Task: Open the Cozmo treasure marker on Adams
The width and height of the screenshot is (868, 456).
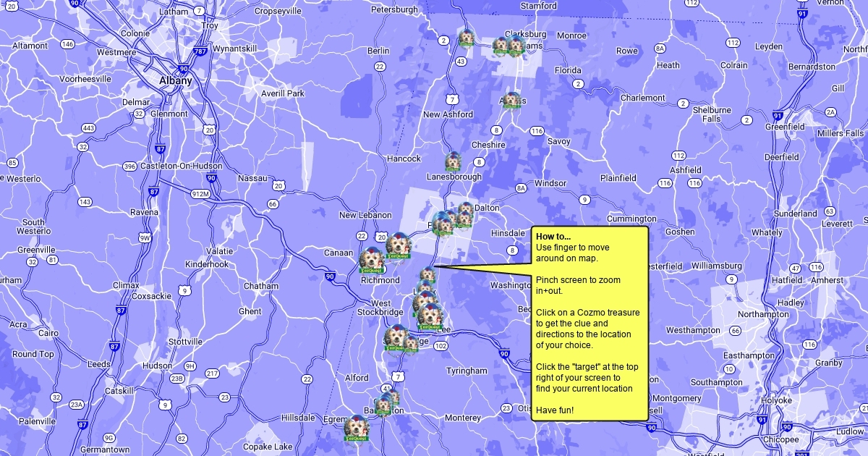Action: pos(512,101)
